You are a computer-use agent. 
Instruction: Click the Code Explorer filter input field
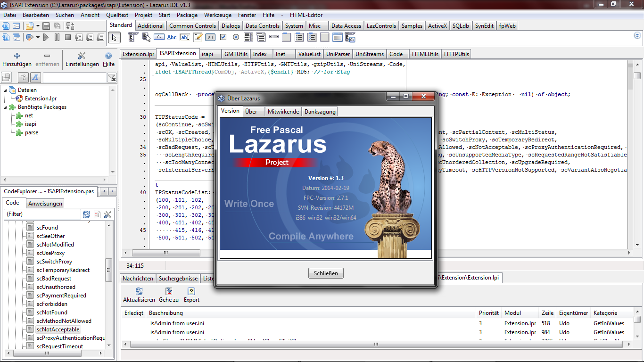tap(42, 214)
